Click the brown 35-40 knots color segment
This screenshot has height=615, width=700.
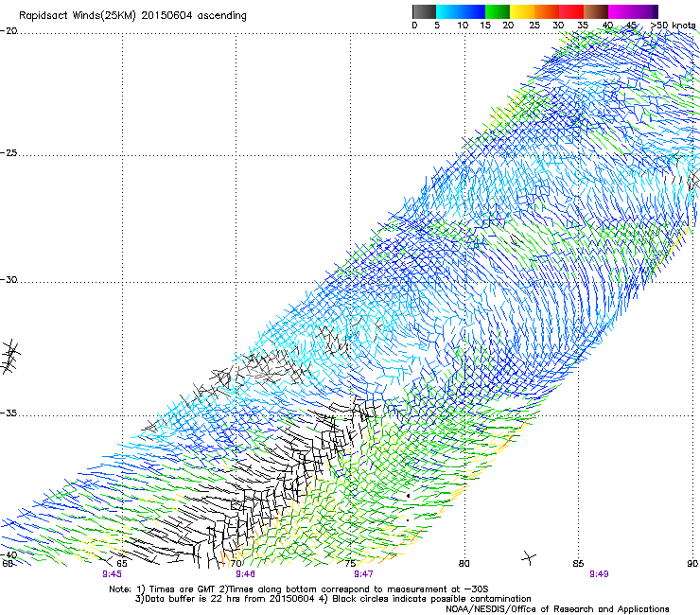[x=596, y=11]
